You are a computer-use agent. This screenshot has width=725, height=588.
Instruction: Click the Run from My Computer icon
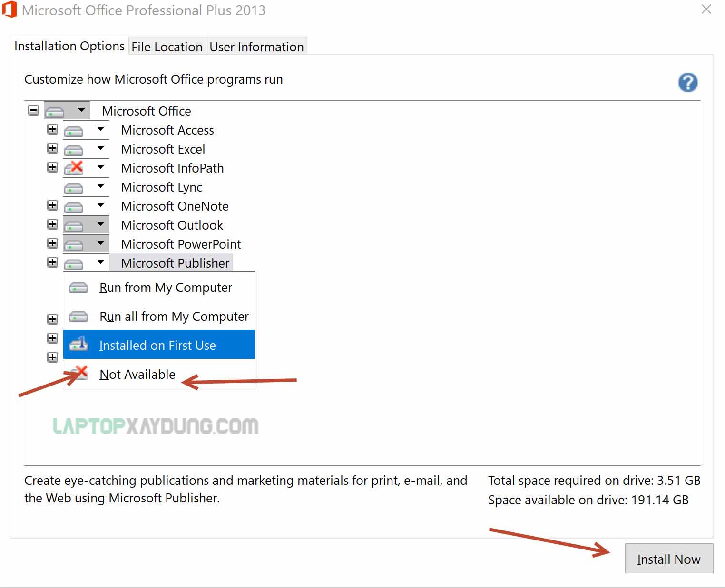(x=78, y=288)
